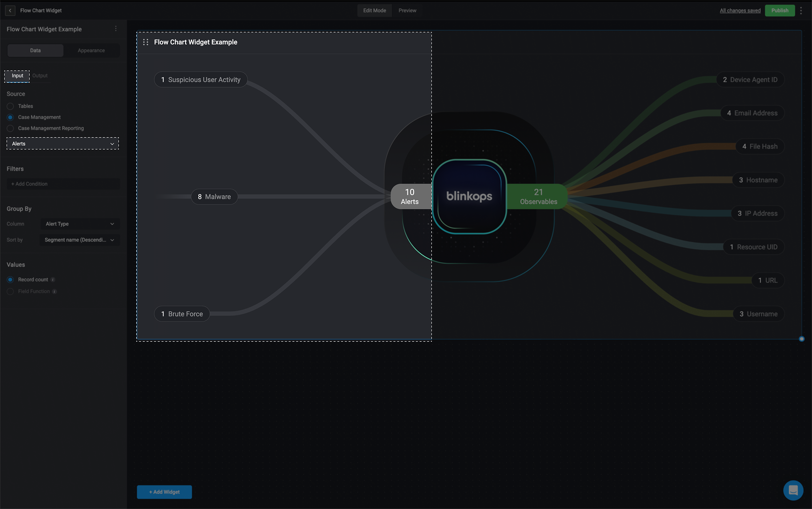812x509 pixels.
Task: Select Case Management Reporting radio
Action: (x=10, y=128)
